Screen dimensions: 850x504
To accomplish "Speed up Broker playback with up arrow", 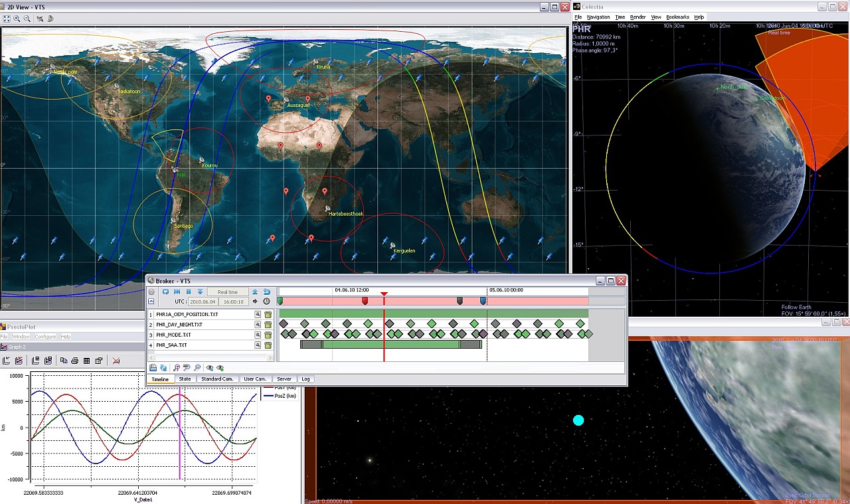I will pyautogui.click(x=255, y=292).
